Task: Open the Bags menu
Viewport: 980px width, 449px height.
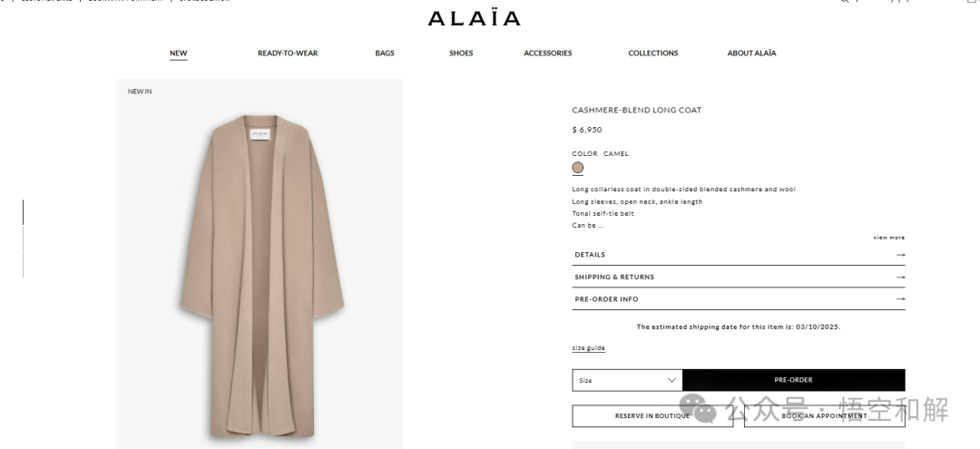Action: click(385, 54)
